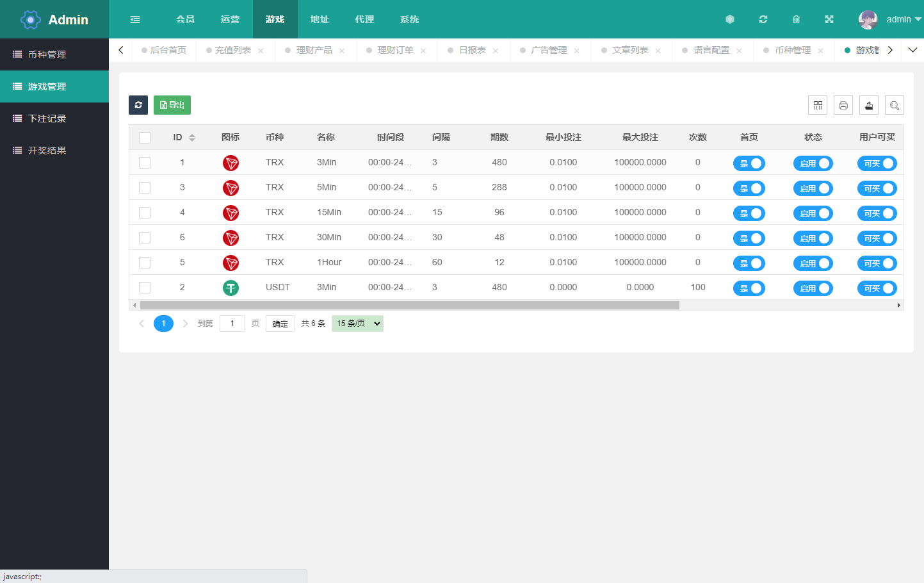Image resolution: width=924 pixels, height=583 pixels.
Task: Open the admin user dropdown menu
Action: click(x=904, y=19)
